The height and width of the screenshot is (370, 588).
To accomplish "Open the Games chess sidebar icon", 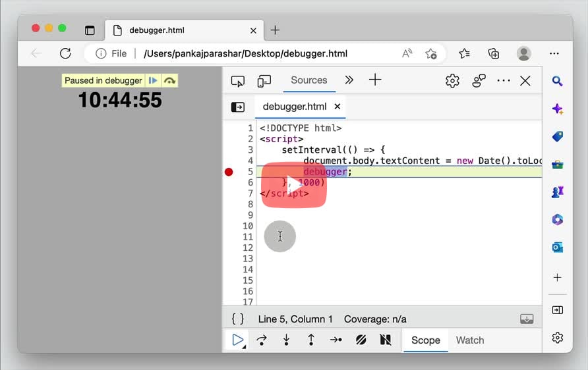I will point(557,192).
